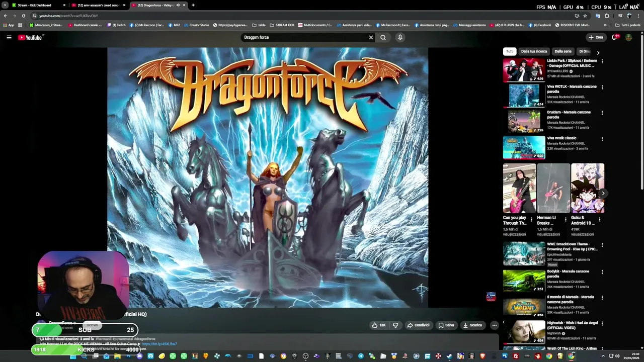Open Windows Start menu on taskbar
This screenshot has height=362, width=644.
pos(73,356)
